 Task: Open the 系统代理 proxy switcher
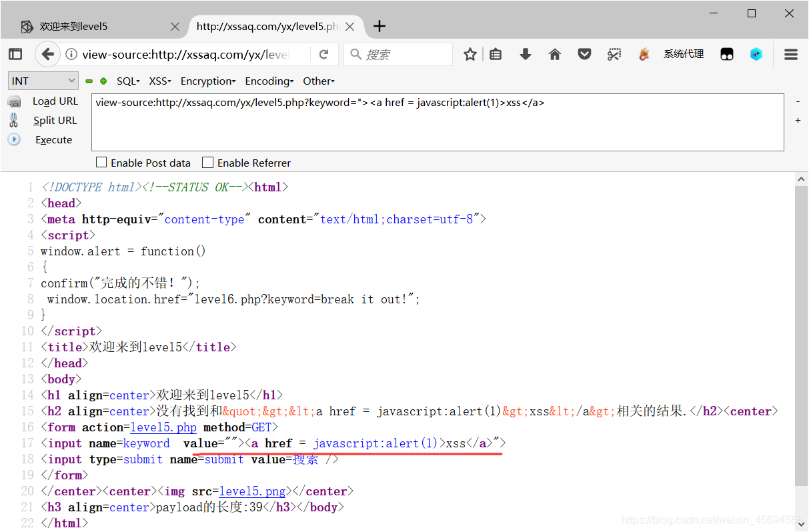684,55
